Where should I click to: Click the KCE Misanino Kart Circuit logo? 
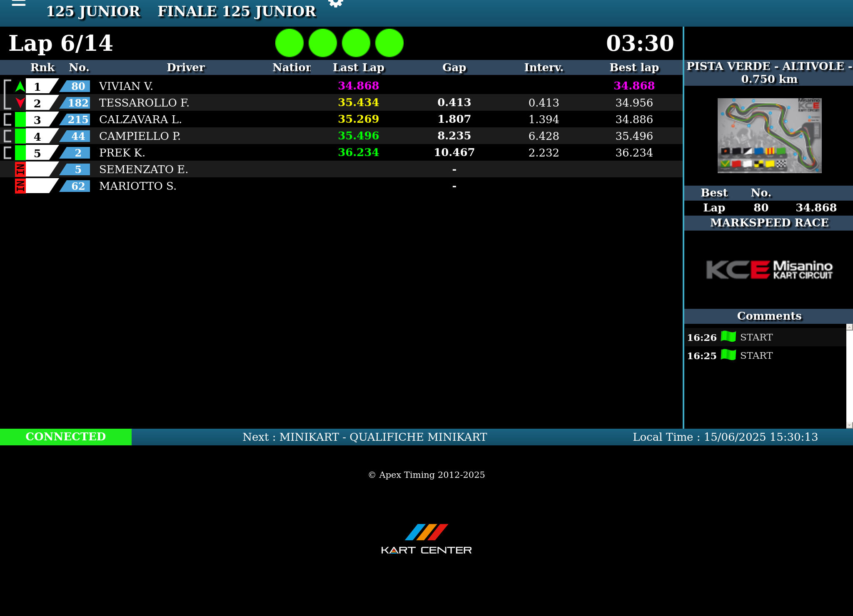coord(769,270)
